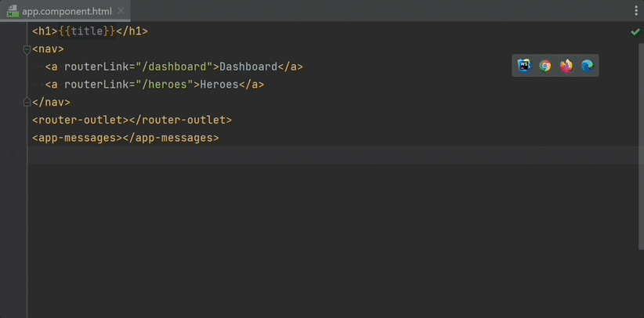644x318 pixels.
Task: Click the Heroes link text
Action: click(x=219, y=85)
